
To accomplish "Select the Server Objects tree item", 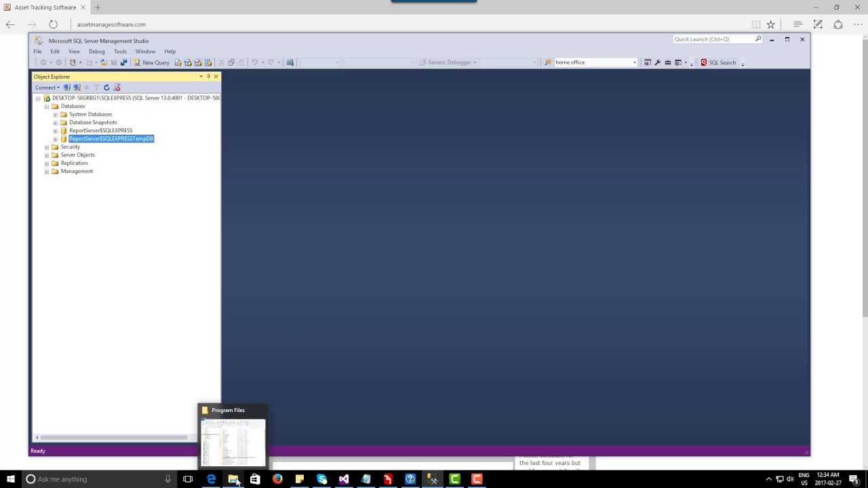I will click(77, 155).
